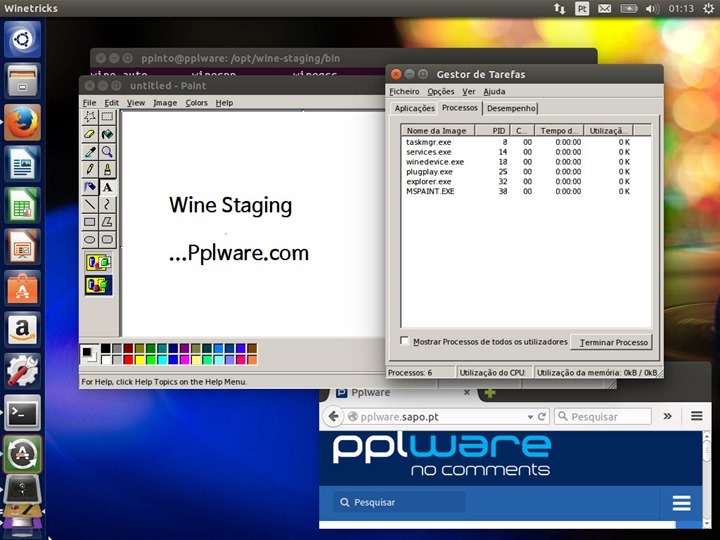Switch to the Aplicações tab
This screenshot has height=540, width=720.
[415, 108]
